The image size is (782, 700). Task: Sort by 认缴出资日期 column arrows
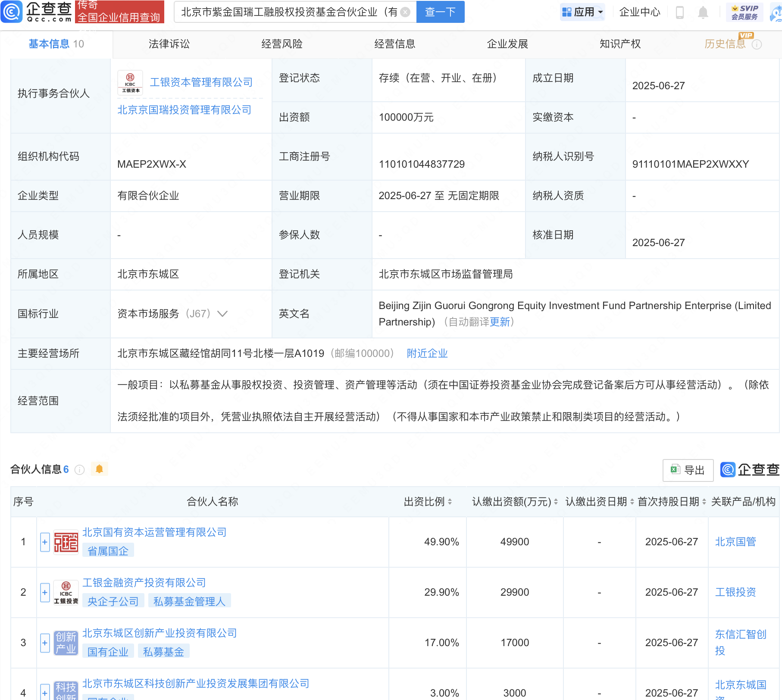[632, 502]
